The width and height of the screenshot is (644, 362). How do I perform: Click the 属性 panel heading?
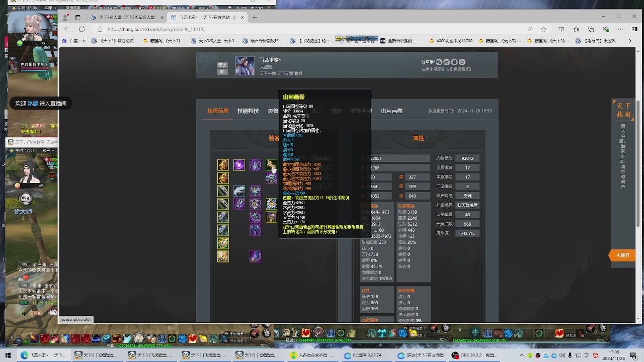click(x=418, y=138)
